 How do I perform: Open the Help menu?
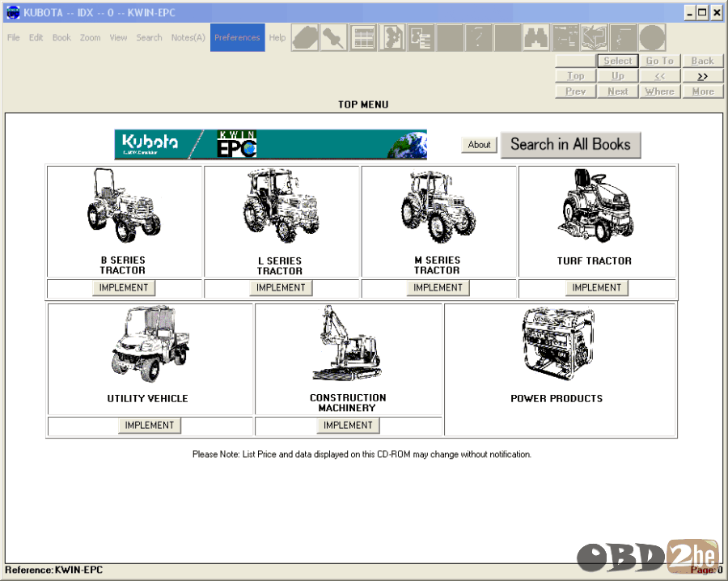click(x=277, y=37)
